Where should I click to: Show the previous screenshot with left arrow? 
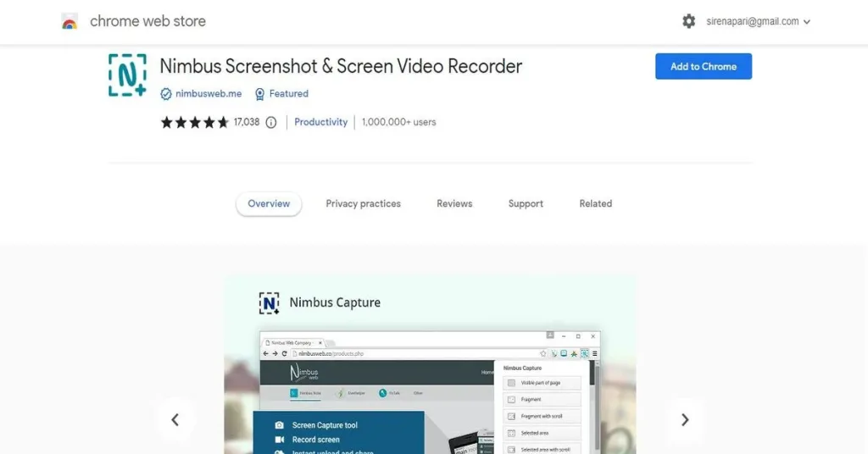[x=175, y=420]
